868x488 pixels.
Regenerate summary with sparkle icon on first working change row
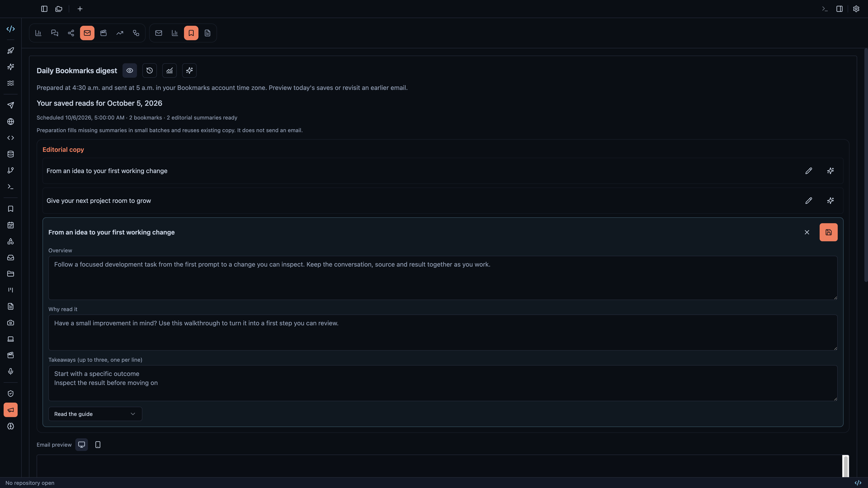(830, 171)
